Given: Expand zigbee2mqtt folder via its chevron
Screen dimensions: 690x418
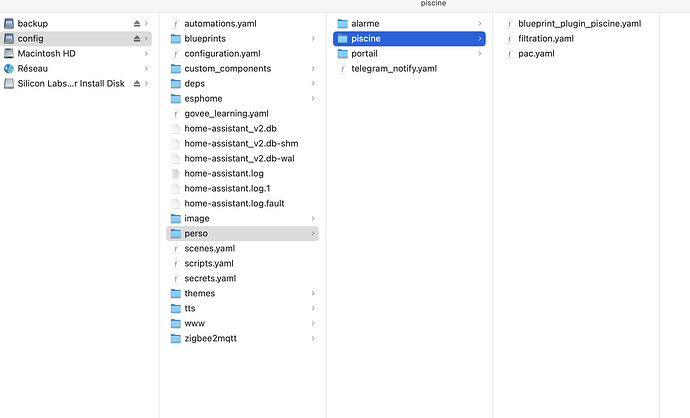Looking at the screenshot, I should (313, 338).
